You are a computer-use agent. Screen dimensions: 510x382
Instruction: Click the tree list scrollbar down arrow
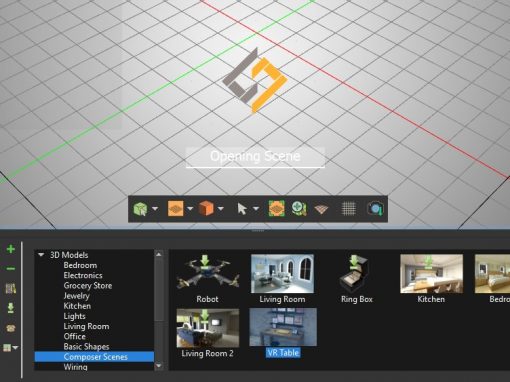[x=159, y=366]
